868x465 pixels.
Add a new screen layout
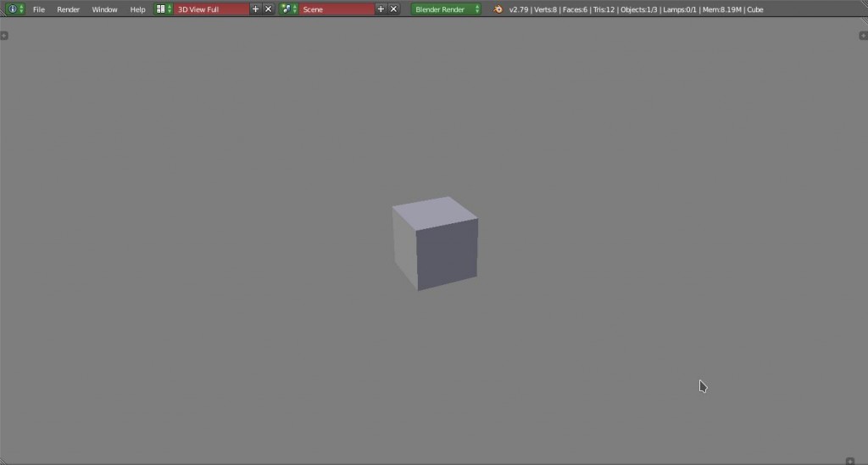[256, 9]
